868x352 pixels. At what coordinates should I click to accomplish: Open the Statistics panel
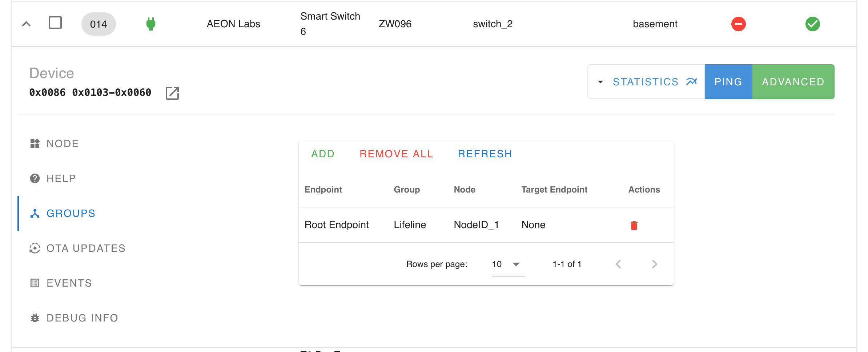click(646, 82)
